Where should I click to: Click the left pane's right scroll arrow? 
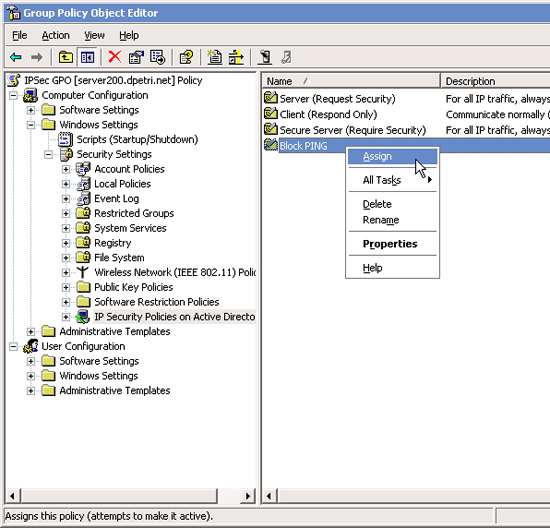coord(248,496)
